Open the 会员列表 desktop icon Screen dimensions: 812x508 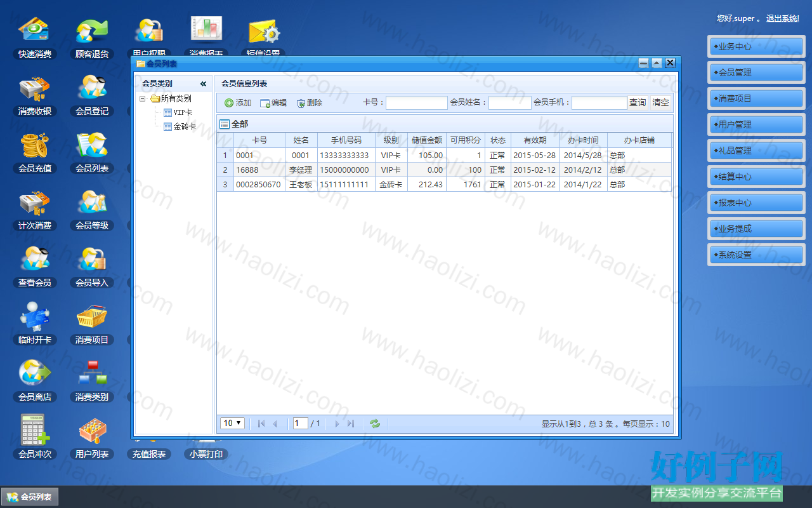[x=92, y=152]
